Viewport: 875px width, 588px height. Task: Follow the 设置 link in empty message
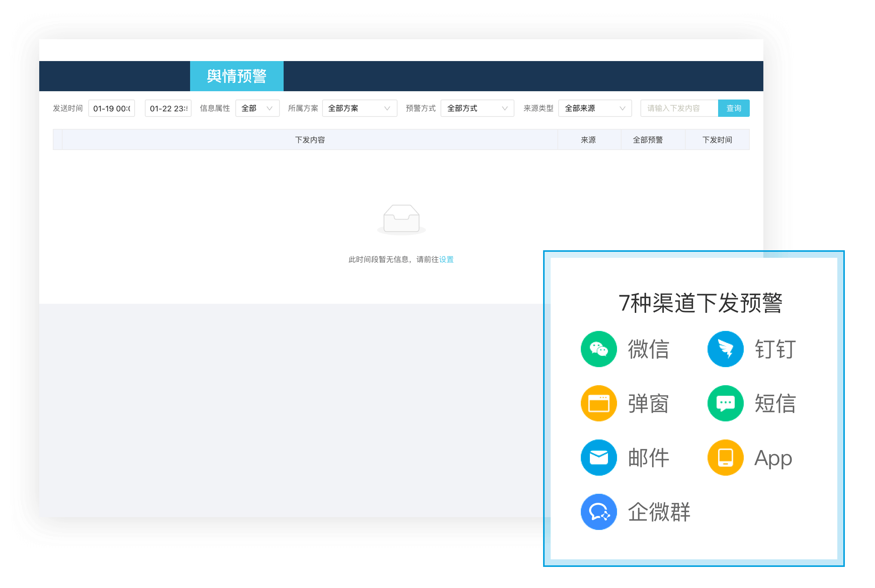[446, 259]
